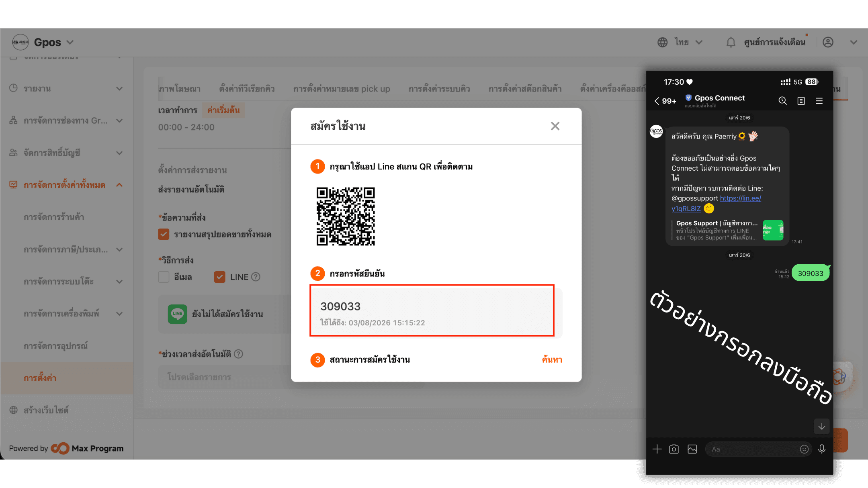Click Gpos Connect chat title
Image resolution: width=868 pixels, height=488 pixels.
(x=719, y=98)
